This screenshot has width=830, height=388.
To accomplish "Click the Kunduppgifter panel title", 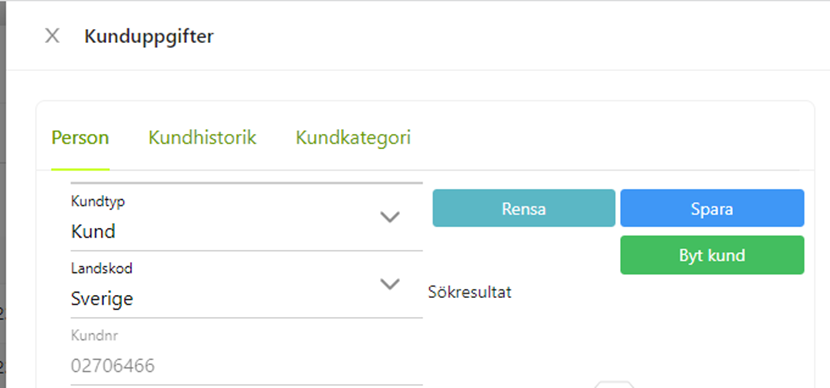I will click(x=149, y=37).
